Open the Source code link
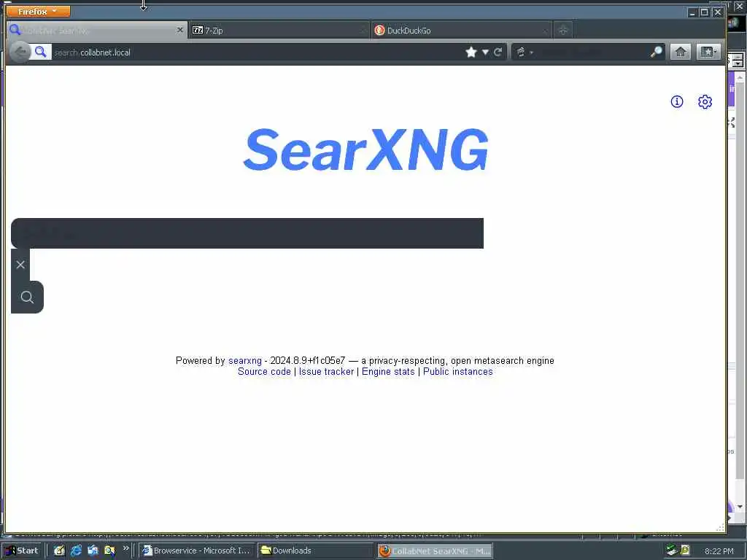The image size is (747, 560). [264, 371]
